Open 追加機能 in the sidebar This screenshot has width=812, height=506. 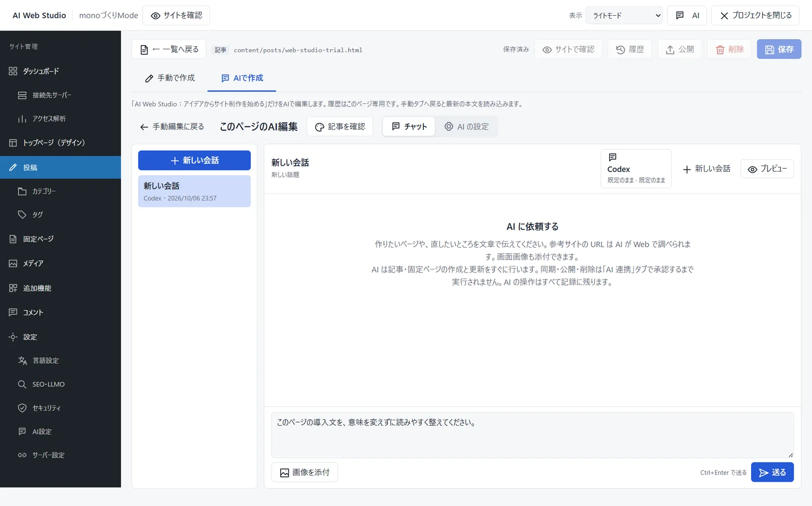click(60, 288)
